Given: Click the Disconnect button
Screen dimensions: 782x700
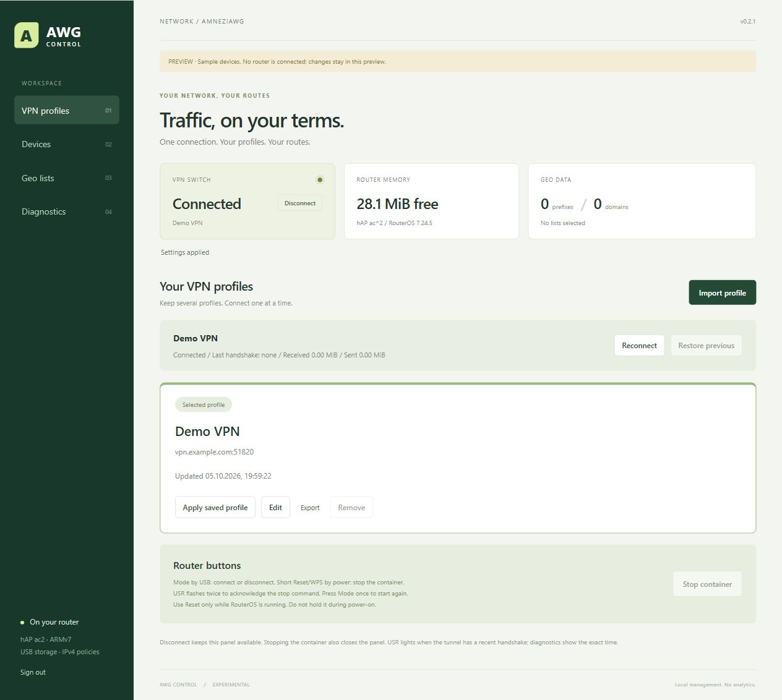Looking at the screenshot, I should pos(300,203).
